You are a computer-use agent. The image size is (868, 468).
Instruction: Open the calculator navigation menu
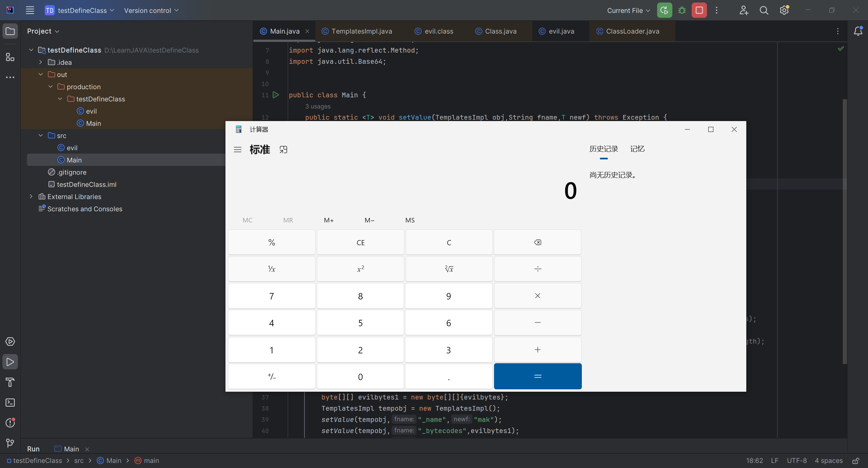click(237, 149)
